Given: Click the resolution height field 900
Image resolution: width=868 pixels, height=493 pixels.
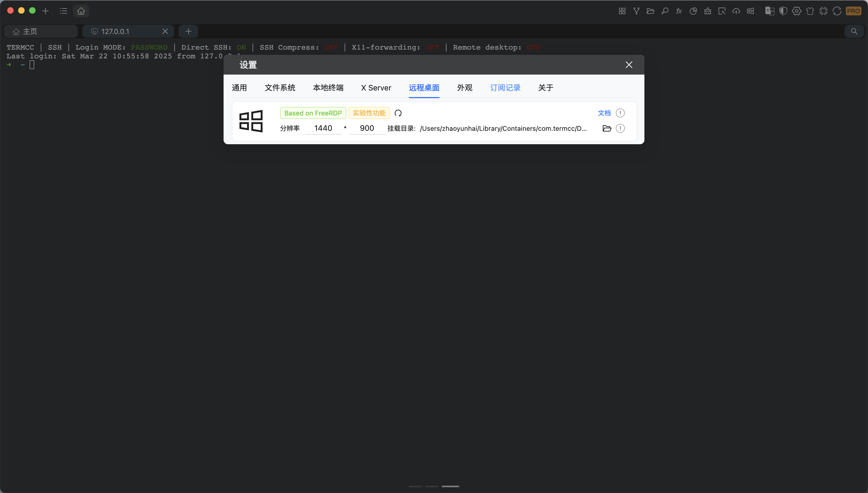Looking at the screenshot, I should pyautogui.click(x=367, y=128).
